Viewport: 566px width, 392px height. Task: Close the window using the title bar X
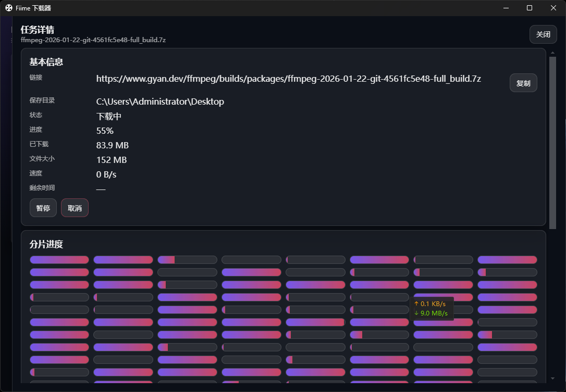point(553,8)
